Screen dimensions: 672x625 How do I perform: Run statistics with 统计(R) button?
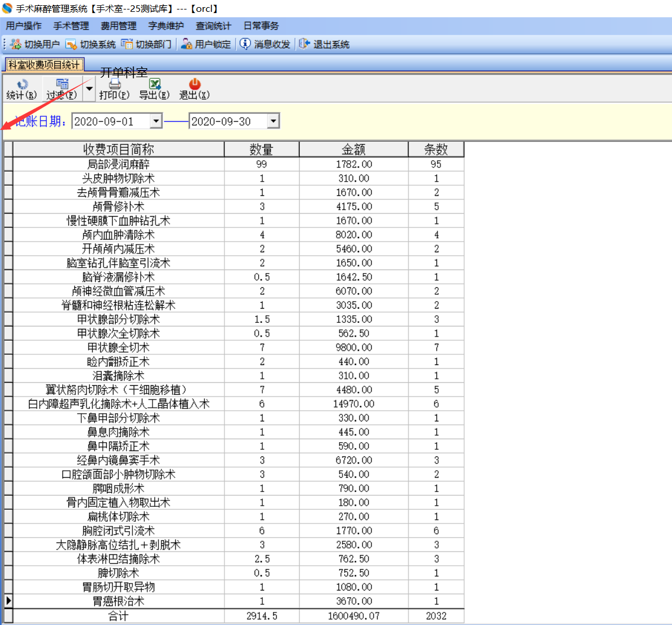coord(21,89)
